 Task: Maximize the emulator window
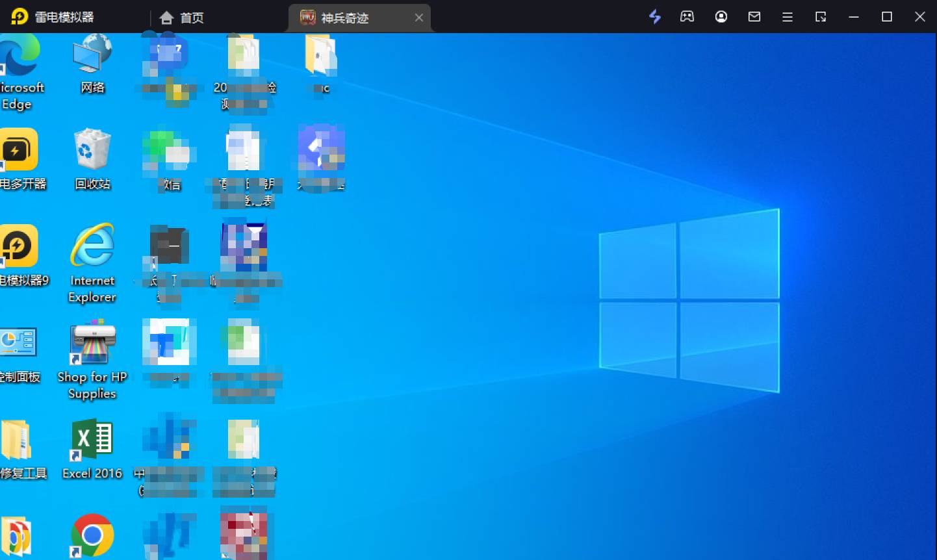tap(887, 17)
